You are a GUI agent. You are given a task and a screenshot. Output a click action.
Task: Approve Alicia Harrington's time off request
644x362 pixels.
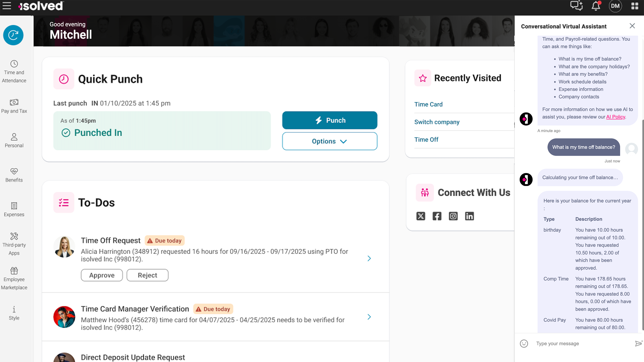(x=102, y=275)
